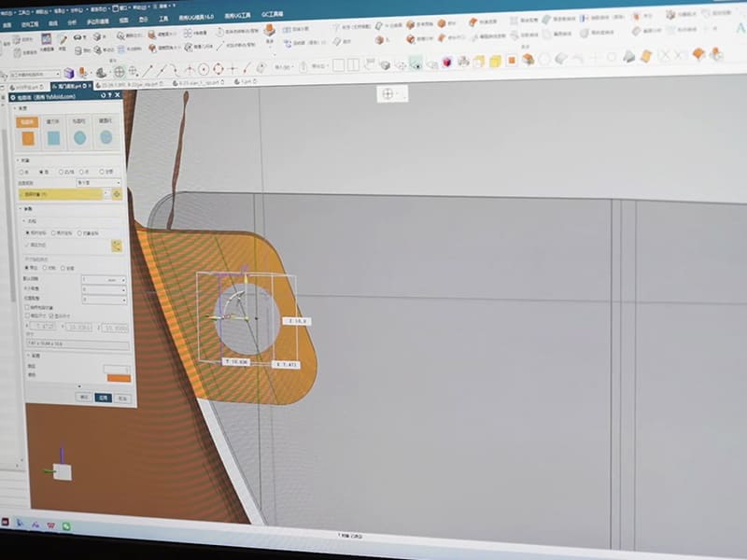Open the second clearance value dropdown
This screenshot has height=560, width=747.
pyautogui.click(x=104, y=289)
